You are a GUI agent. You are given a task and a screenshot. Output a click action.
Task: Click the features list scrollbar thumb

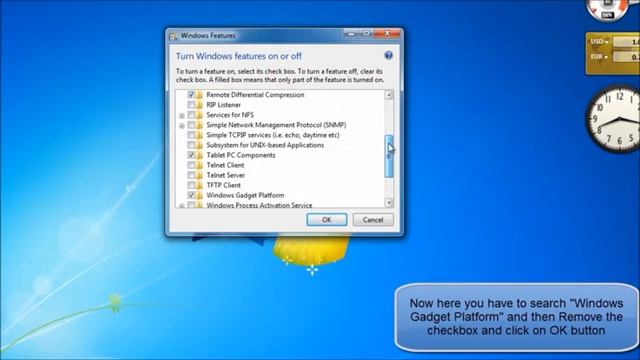click(389, 156)
